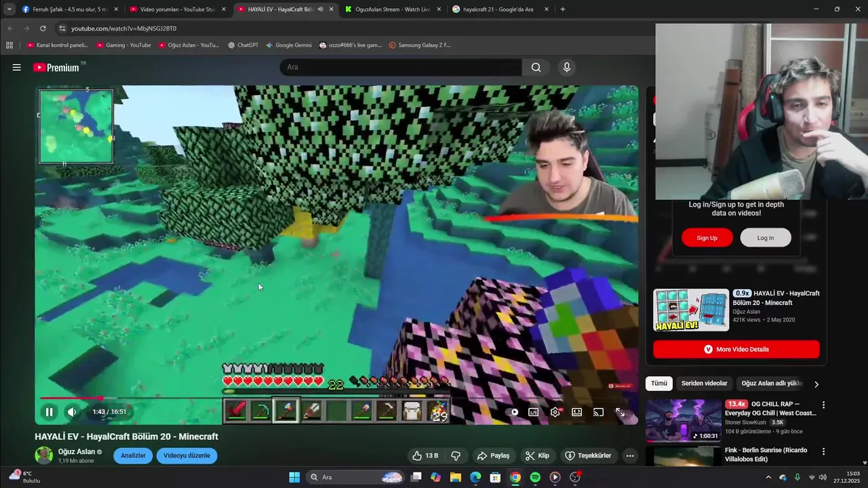Create a Klip from the video
Image resolution: width=868 pixels, height=488 pixels.
[537, 455]
